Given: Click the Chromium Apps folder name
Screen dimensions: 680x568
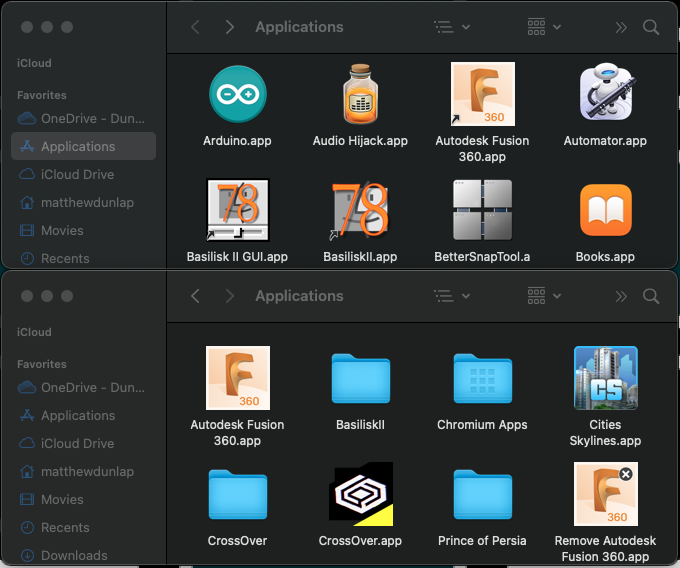Looking at the screenshot, I should click(x=482, y=424).
